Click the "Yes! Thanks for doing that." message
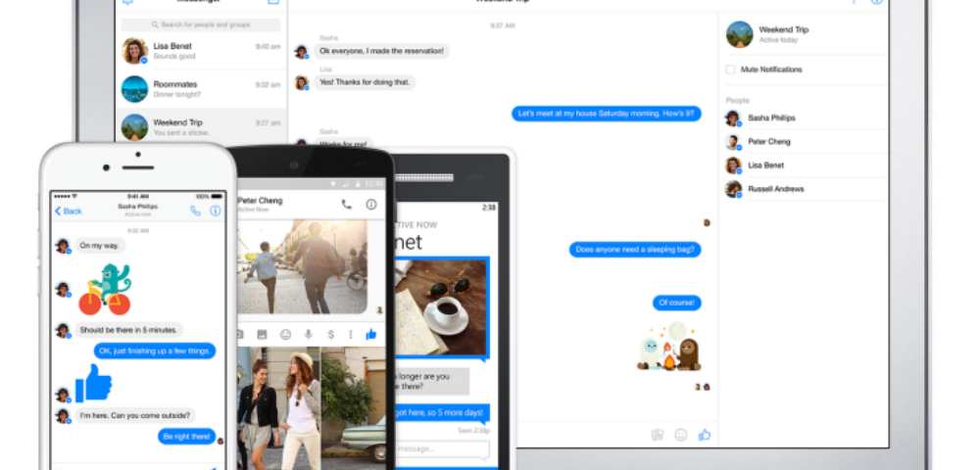The width and height of the screenshot is (980, 470). pyautogui.click(x=365, y=82)
